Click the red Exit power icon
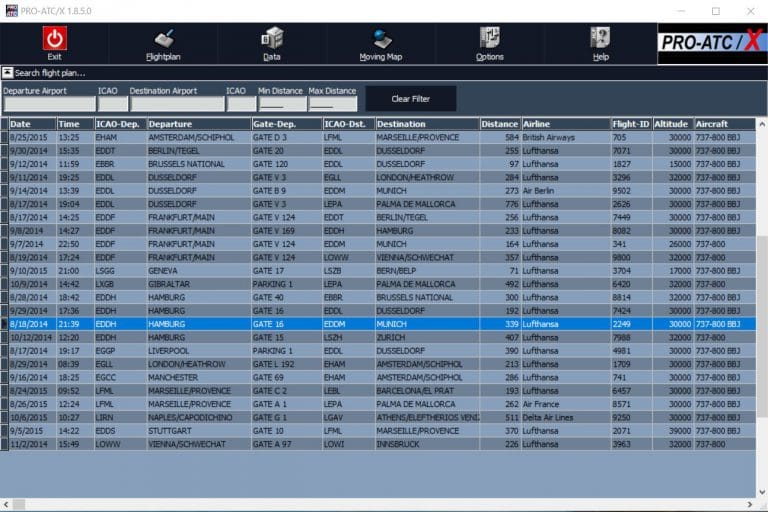768x512 pixels. tap(54, 39)
